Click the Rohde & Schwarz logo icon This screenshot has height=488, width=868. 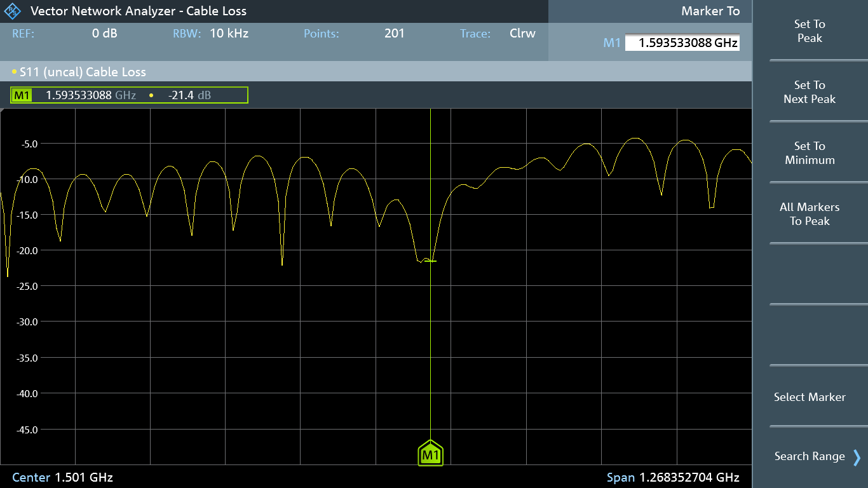pyautogui.click(x=13, y=11)
